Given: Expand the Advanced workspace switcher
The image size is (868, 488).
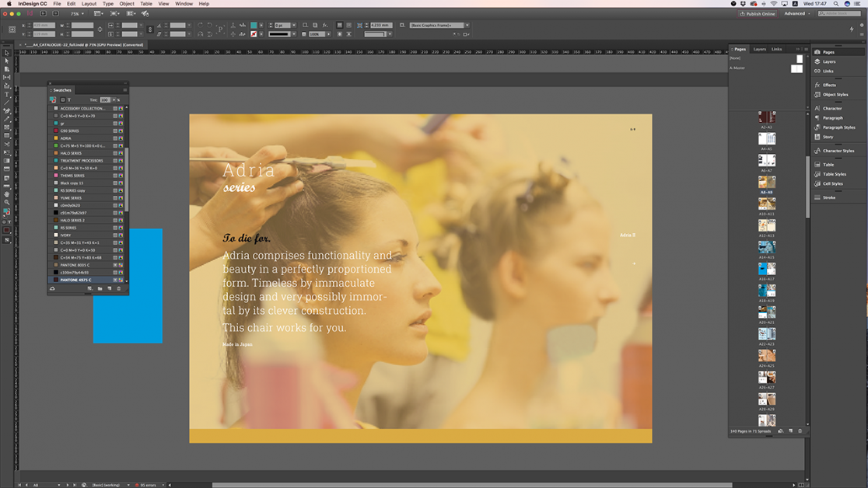Looking at the screenshot, I should pyautogui.click(x=797, y=13).
